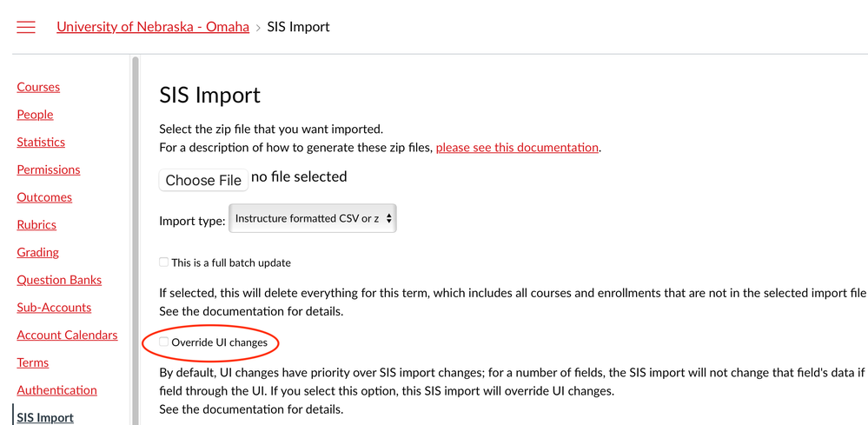
Task: Go to the Terms page
Action: tap(33, 363)
